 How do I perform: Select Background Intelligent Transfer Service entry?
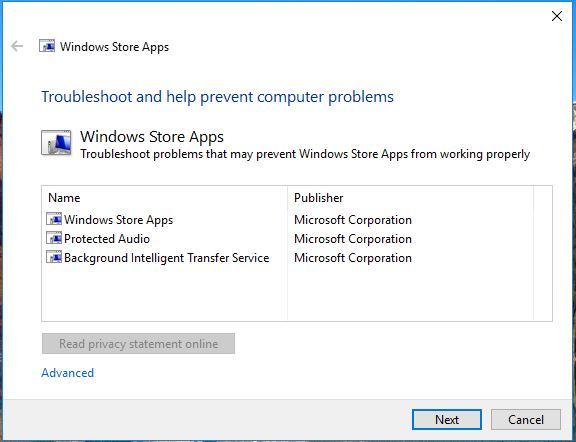(x=166, y=258)
